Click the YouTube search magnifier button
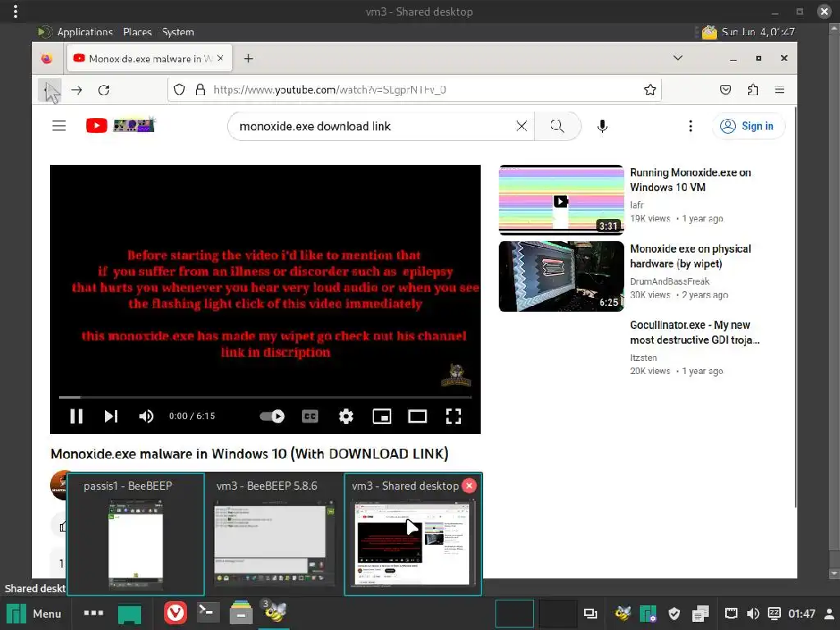The height and width of the screenshot is (630, 840). (x=557, y=126)
